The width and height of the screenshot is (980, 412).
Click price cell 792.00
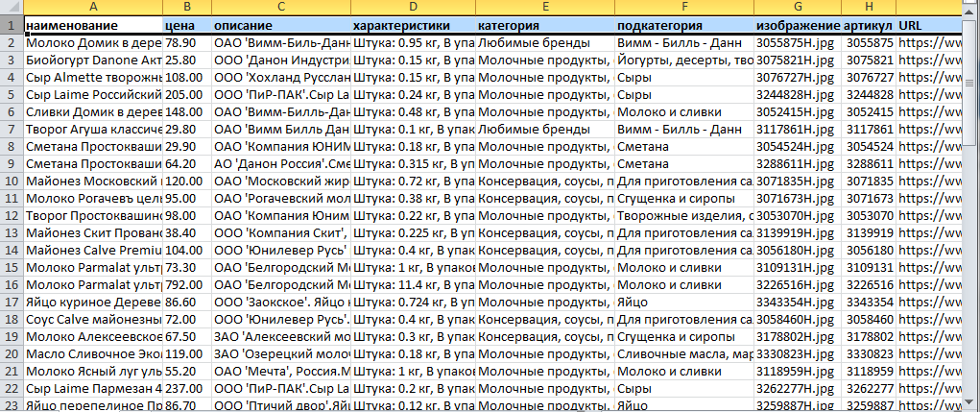187,285
